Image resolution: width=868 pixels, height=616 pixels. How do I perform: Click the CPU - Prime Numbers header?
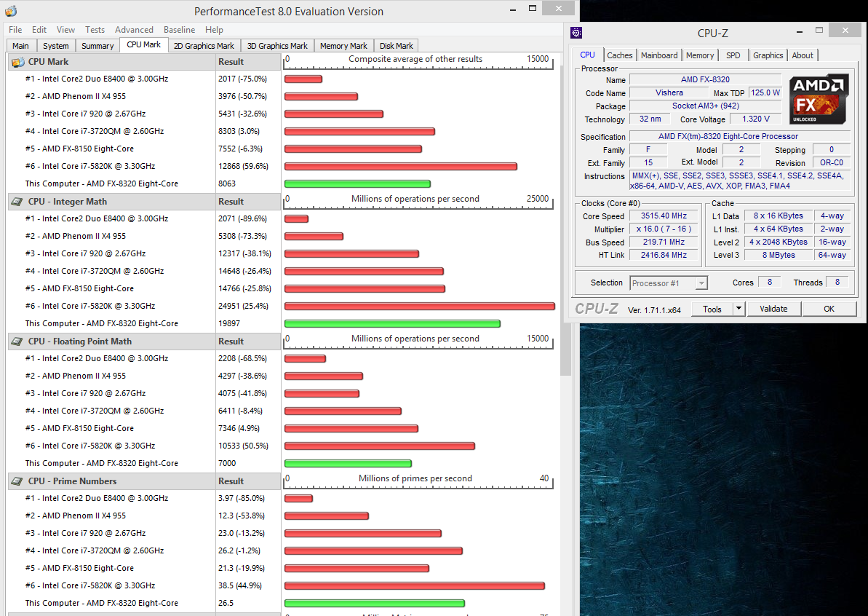coord(112,481)
